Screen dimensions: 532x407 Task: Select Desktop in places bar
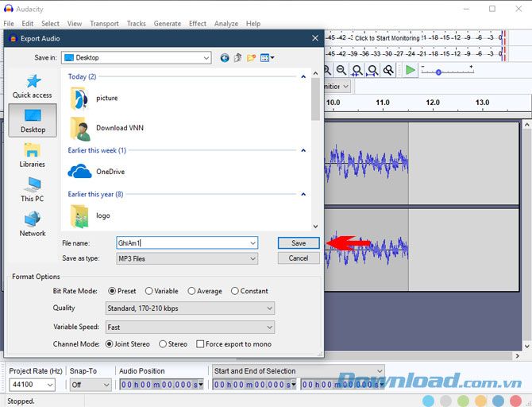(33, 121)
